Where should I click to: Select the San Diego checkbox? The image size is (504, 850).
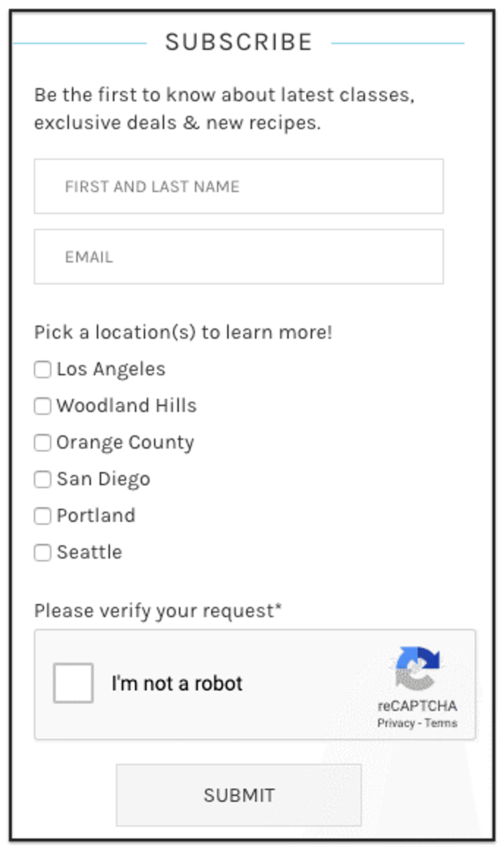pyautogui.click(x=43, y=479)
